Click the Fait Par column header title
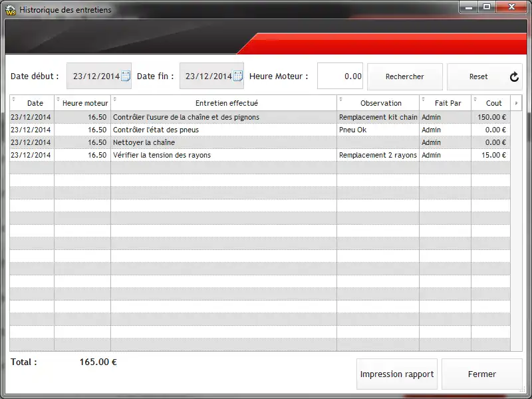 pos(448,103)
